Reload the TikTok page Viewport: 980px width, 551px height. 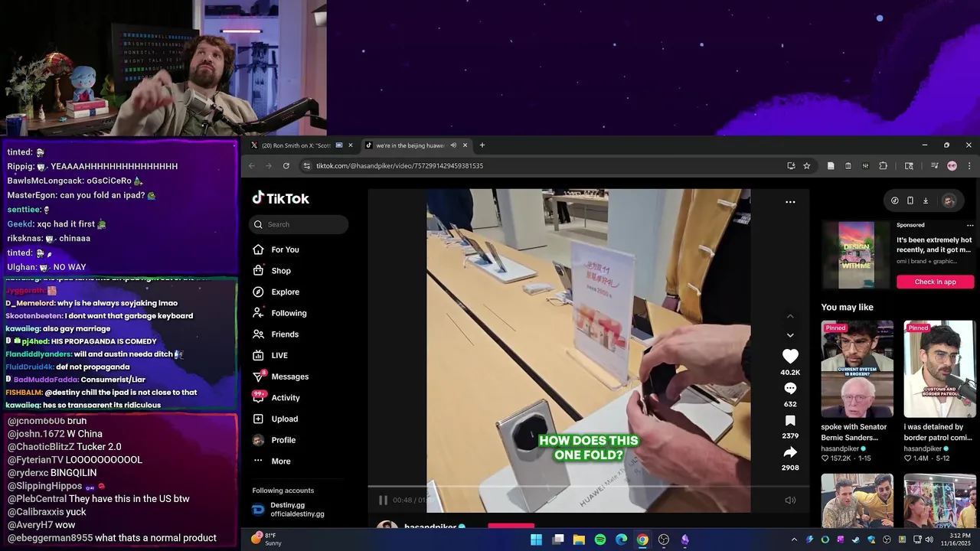[x=286, y=165]
